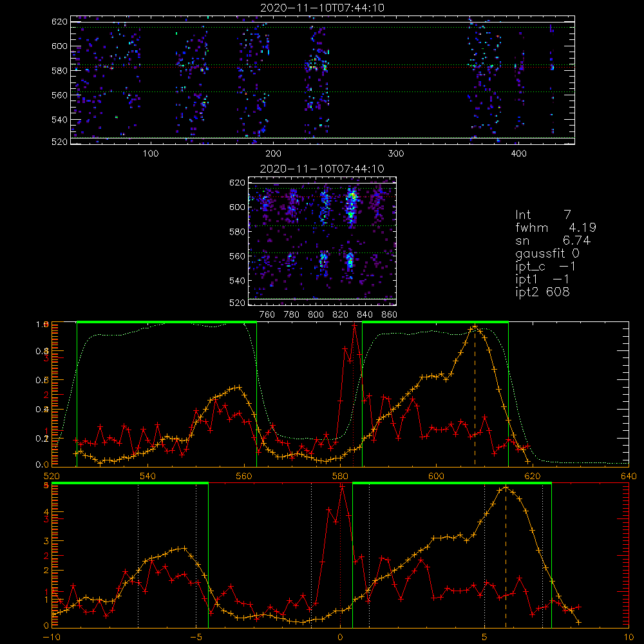644x644 pixels.
Task: Click x-axis label 780 of middle plot
Action: tap(292, 315)
